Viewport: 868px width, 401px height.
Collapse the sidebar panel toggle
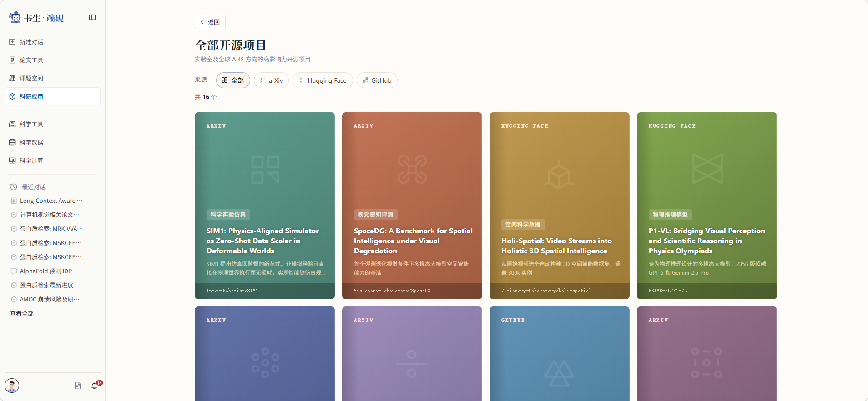click(92, 17)
